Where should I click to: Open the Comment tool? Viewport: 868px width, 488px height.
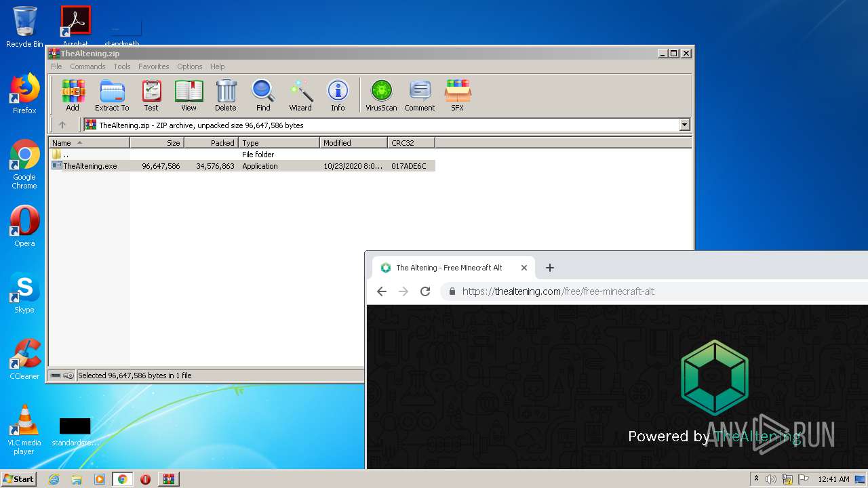pyautogui.click(x=420, y=95)
